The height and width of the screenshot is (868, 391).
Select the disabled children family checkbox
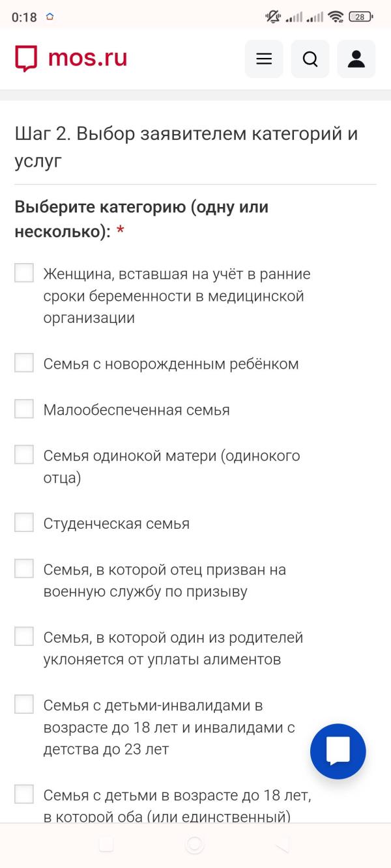pyautogui.click(x=23, y=704)
